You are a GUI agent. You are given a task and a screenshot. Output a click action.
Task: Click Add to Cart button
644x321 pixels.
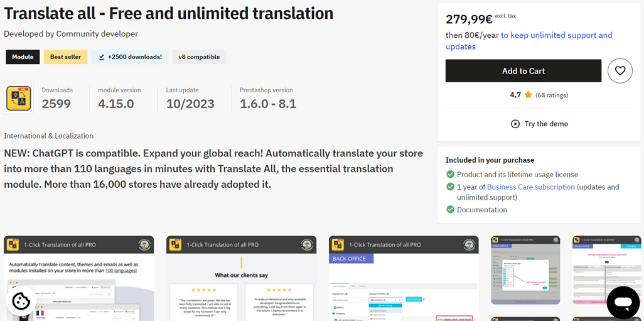pos(523,71)
